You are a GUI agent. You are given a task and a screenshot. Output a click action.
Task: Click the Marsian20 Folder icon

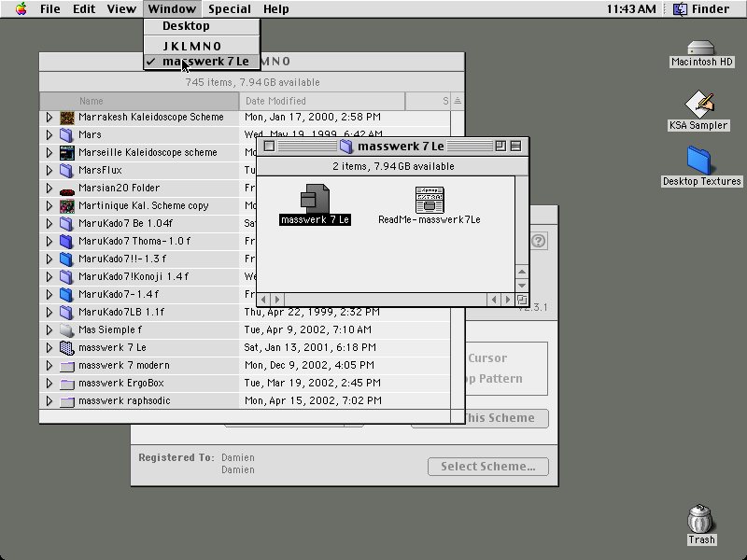pyautogui.click(x=67, y=191)
